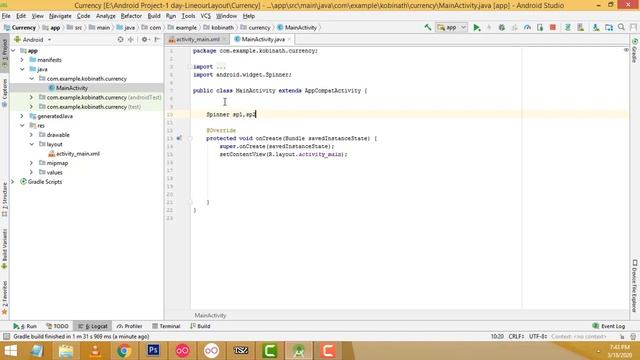Open File Explorer from the taskbar

pyautogui.click(x=66, y=351)
